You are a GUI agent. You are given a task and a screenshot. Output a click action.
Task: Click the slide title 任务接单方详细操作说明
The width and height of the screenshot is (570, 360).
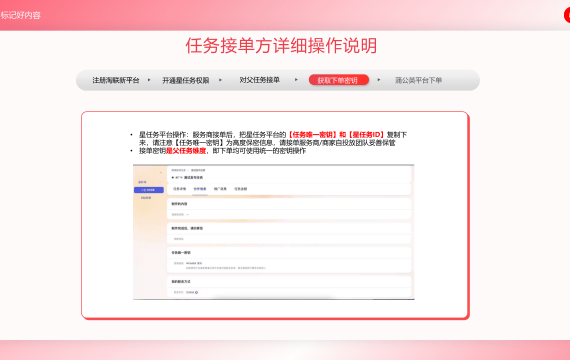click(281, 46)
